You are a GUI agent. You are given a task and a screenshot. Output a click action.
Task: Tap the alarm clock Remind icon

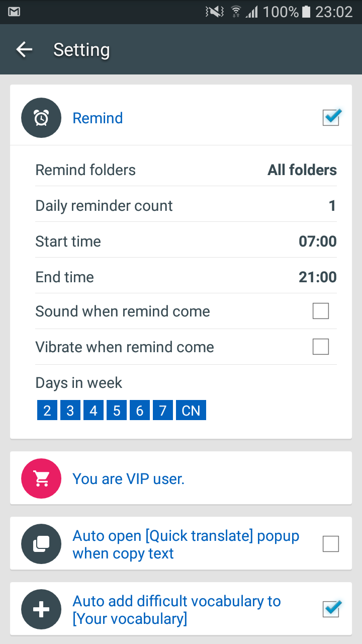click(41, 118)
